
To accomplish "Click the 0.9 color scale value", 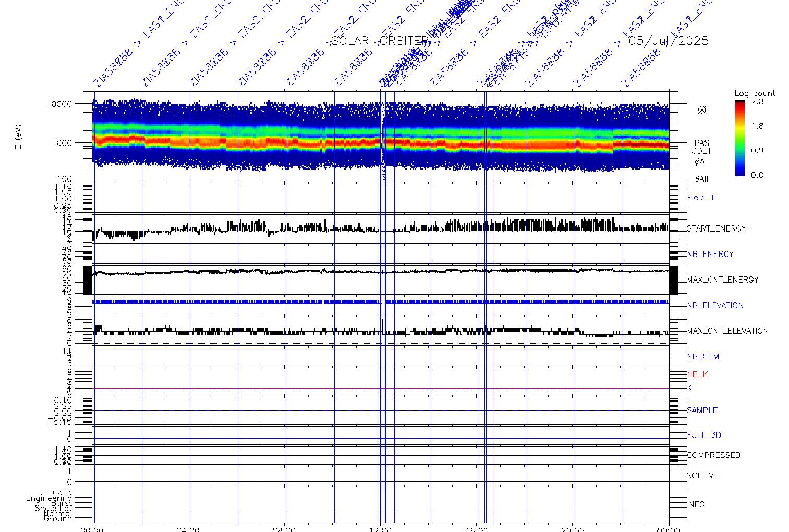I will pyautogui.click(x=757, y=150).
